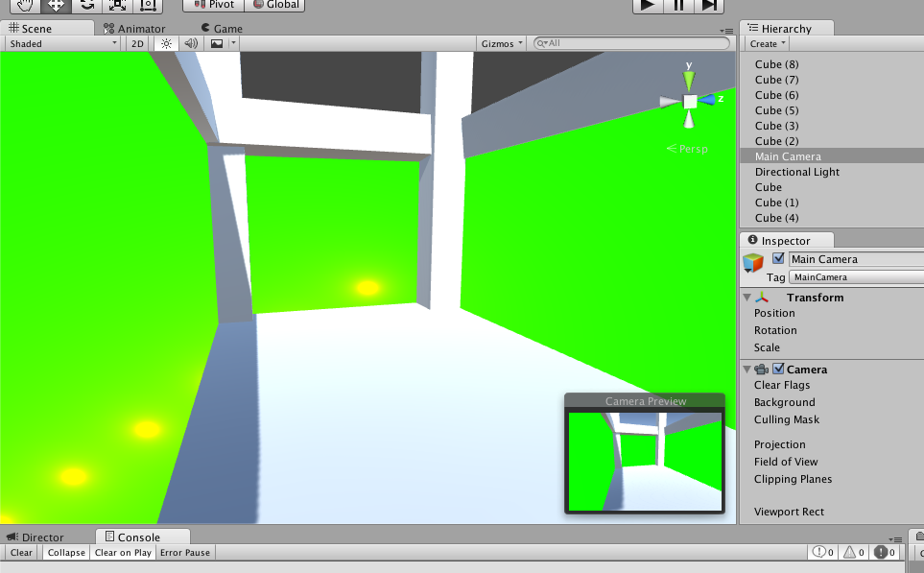Screen dimensions: 924x573
Task: Select the plain Cube object in Hierarchy
Action: pos(832,187)
